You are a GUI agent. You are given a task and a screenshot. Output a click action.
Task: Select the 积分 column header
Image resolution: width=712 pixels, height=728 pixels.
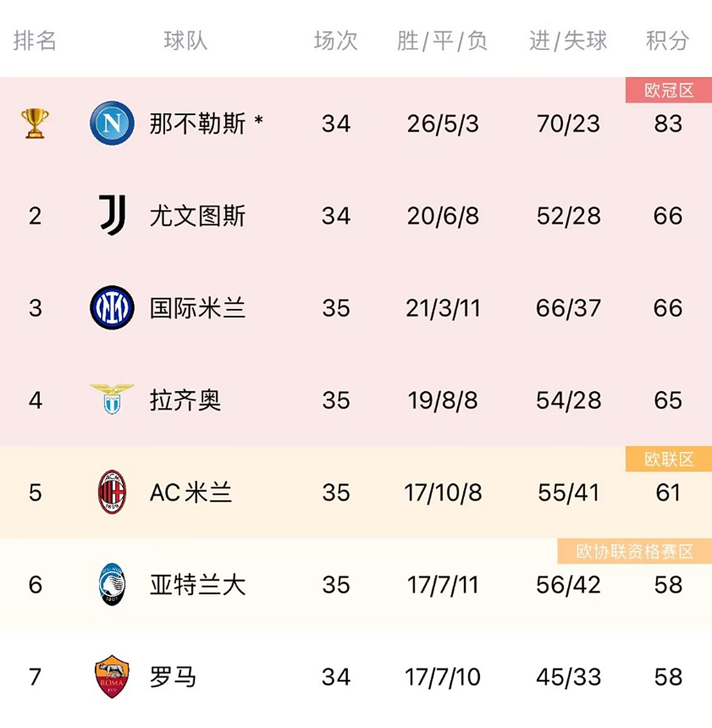pos(668,41)
